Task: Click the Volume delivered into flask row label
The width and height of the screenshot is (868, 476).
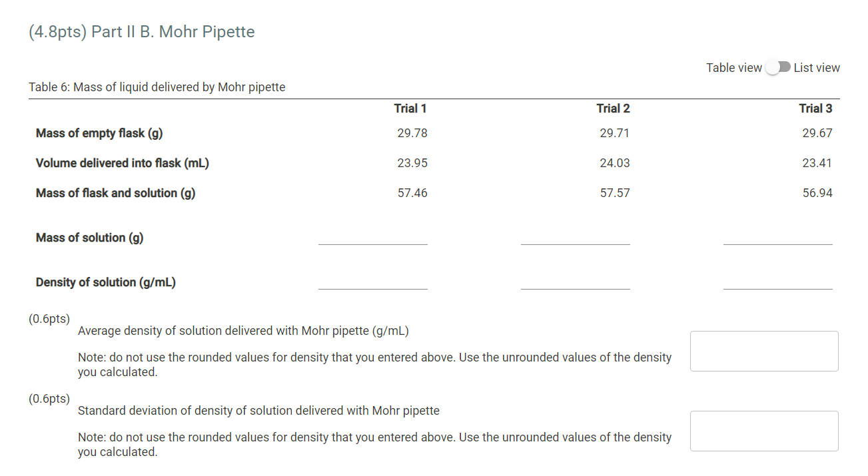Action: [122, 162]
